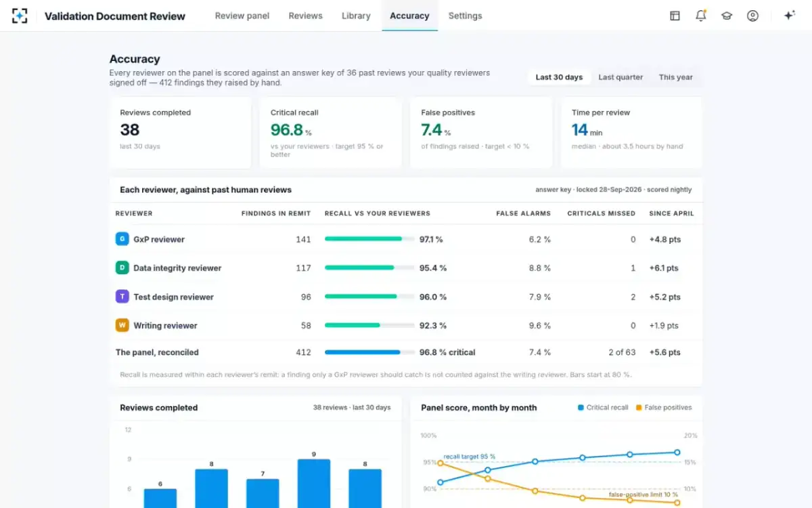Click the 96.8 % critical value

[447, 352]
